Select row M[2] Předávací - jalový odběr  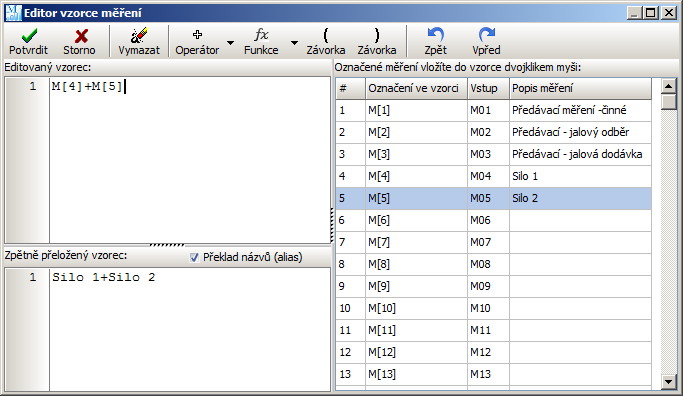[x=494, y=132]
